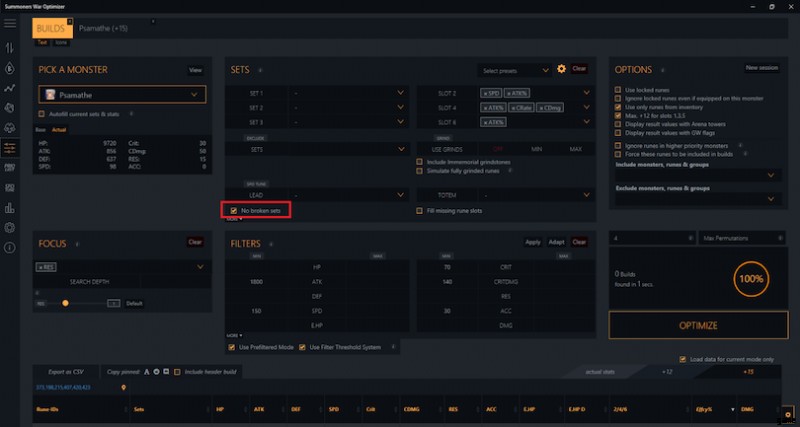Enable Use locked runes option

617,89
